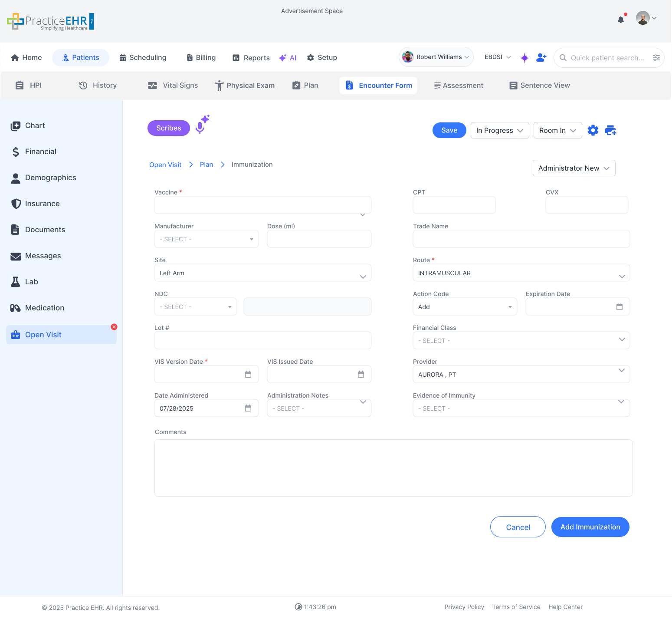Click the Add Immunization button
Image resolution: width=672 pixels, height=619 pixels.
pyautogui.click(x=590, y=527)
